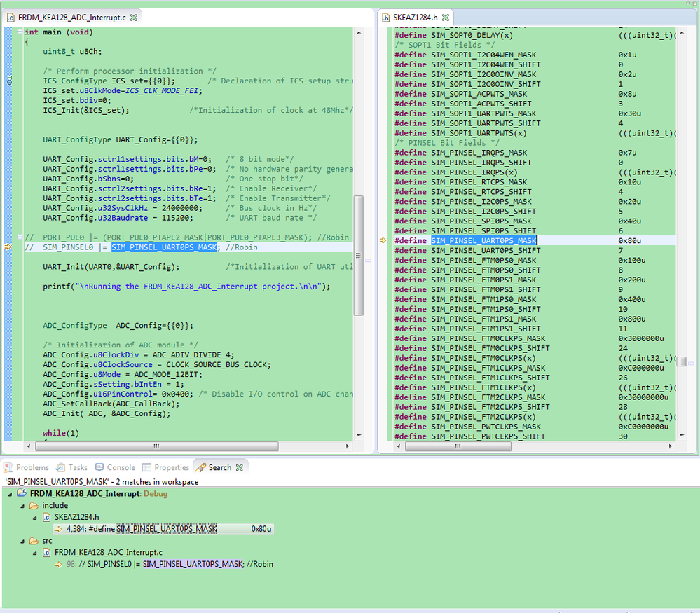Click the search match arrow in SKEAZ1284.h gutter
Viewport: 700px width, 613px height.
point(383,240)
